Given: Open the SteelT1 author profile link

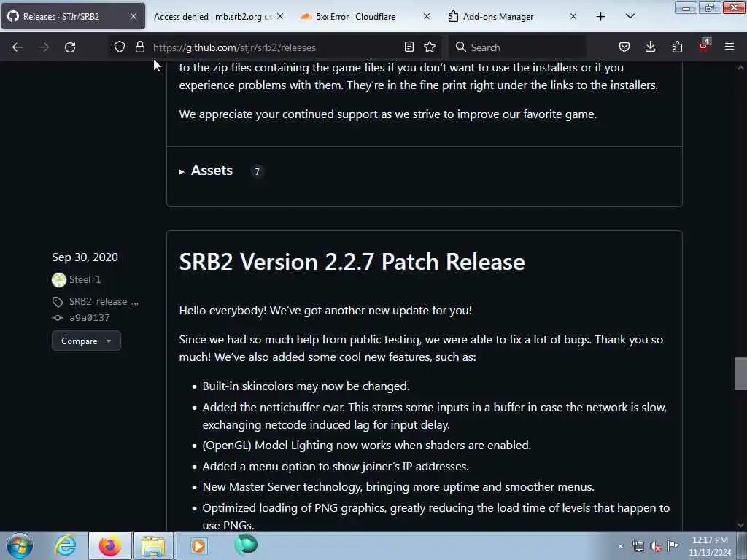Looking at the screenshot, I should [x=85, y=279].
